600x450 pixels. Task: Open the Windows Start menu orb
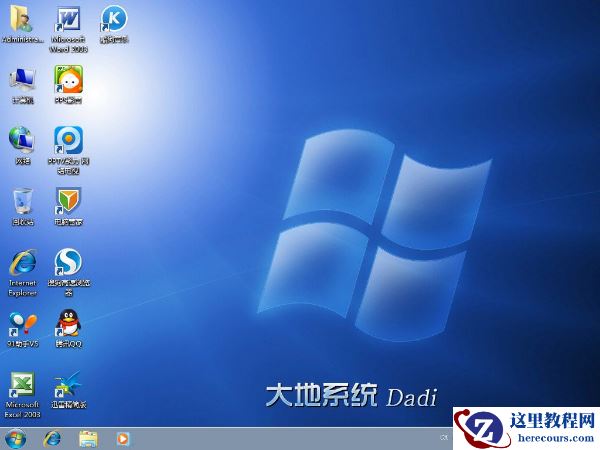coord(15,439)
